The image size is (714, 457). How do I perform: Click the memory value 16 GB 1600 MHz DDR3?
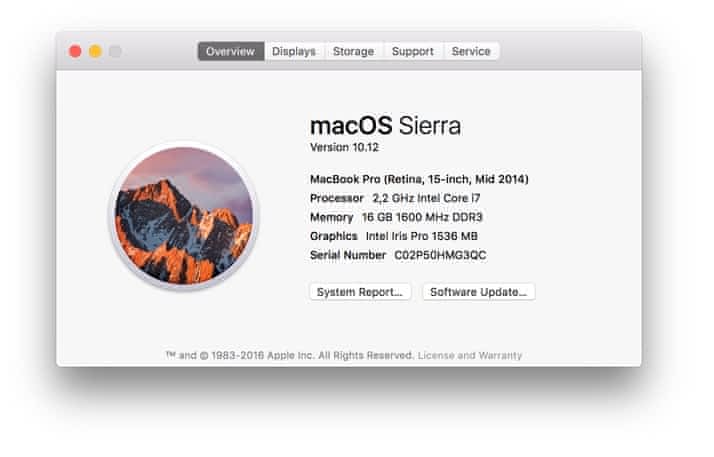422,217
